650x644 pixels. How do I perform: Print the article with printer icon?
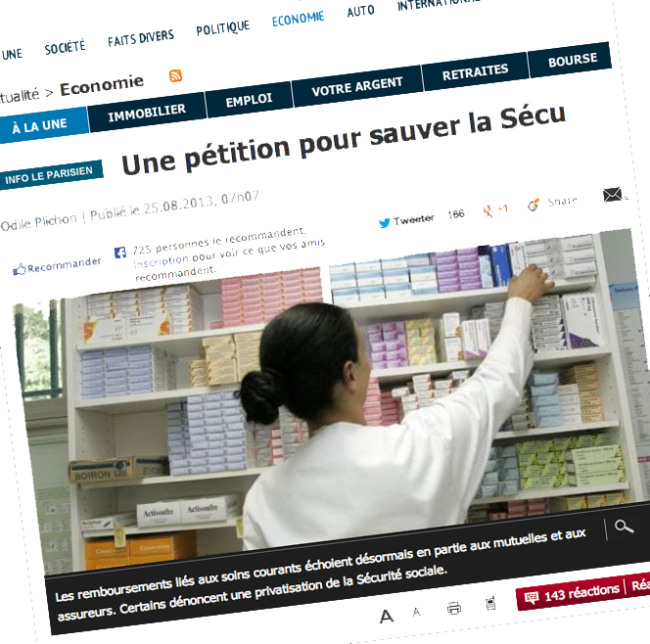pos(454,609)
